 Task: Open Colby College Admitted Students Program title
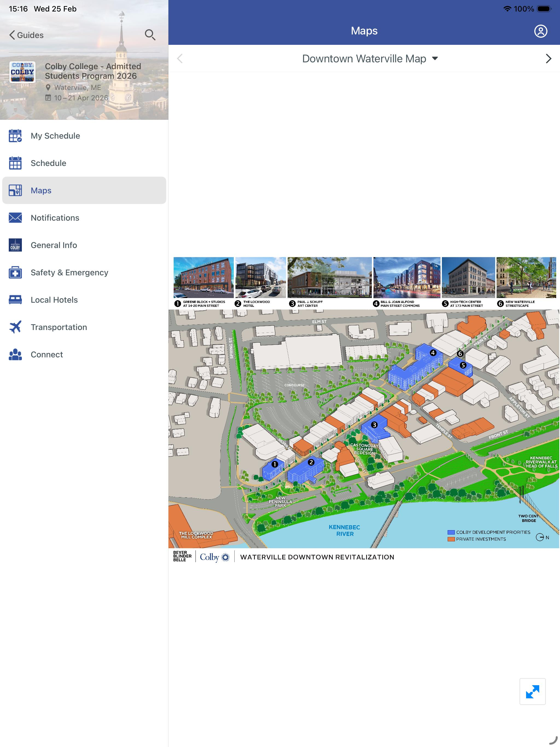point(93,71)
